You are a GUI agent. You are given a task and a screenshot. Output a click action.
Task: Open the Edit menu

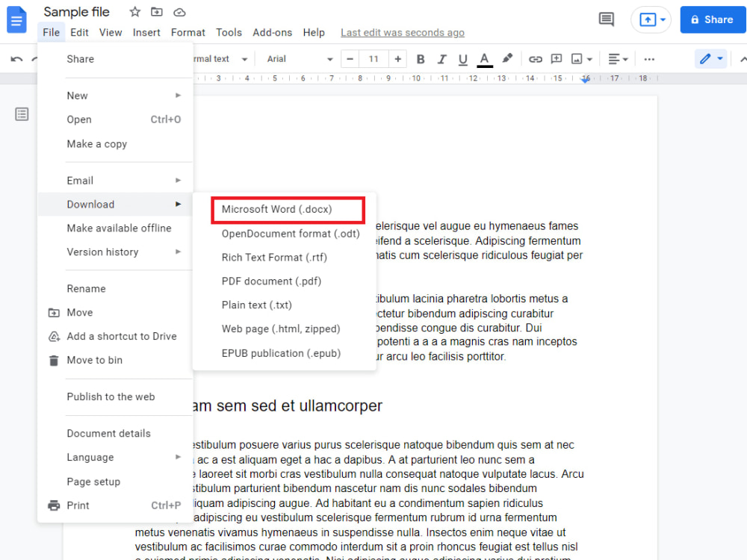(x=79, y=32)
